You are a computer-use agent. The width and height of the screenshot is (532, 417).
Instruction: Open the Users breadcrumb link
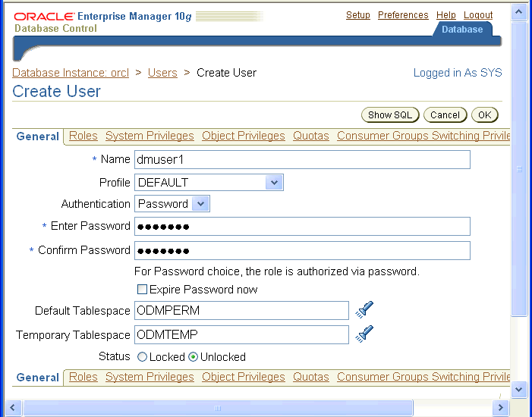pyautogui.click(x=162, y=73)
